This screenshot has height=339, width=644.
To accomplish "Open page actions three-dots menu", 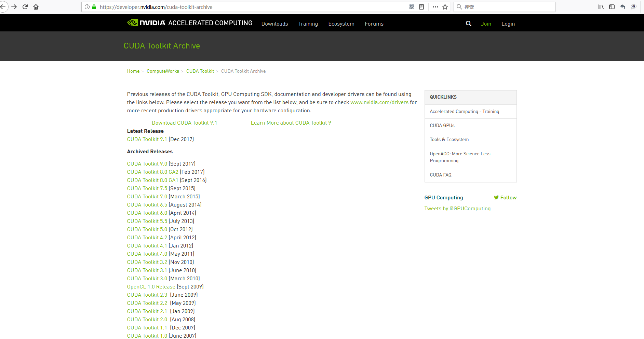I will tap(435, 7).
